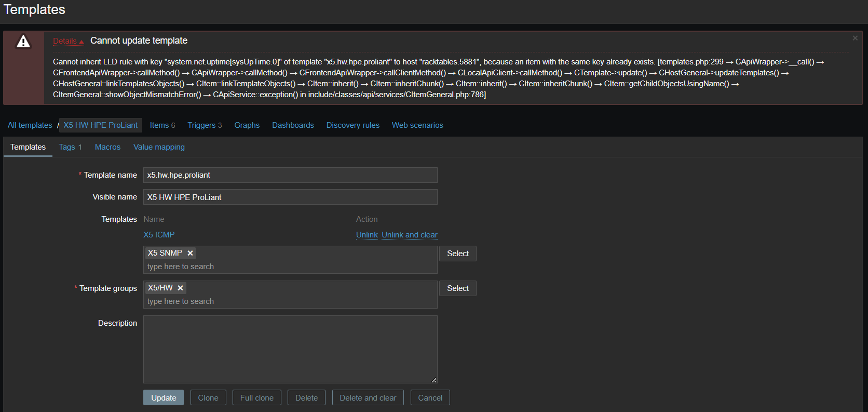The height and width of the screenshot is (412, 868).
Task: Unlink the X5 ICMP template
Action: [367, 235]
